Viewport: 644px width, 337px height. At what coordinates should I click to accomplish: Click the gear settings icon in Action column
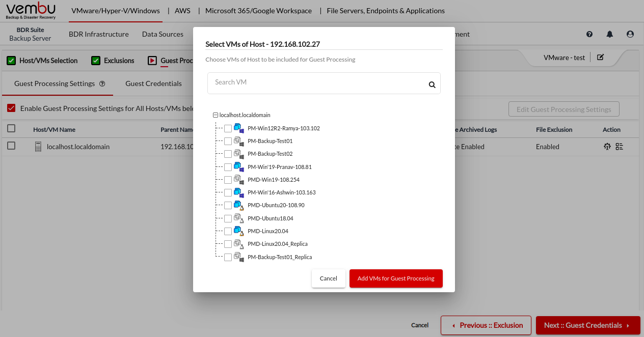click(607, 147)
